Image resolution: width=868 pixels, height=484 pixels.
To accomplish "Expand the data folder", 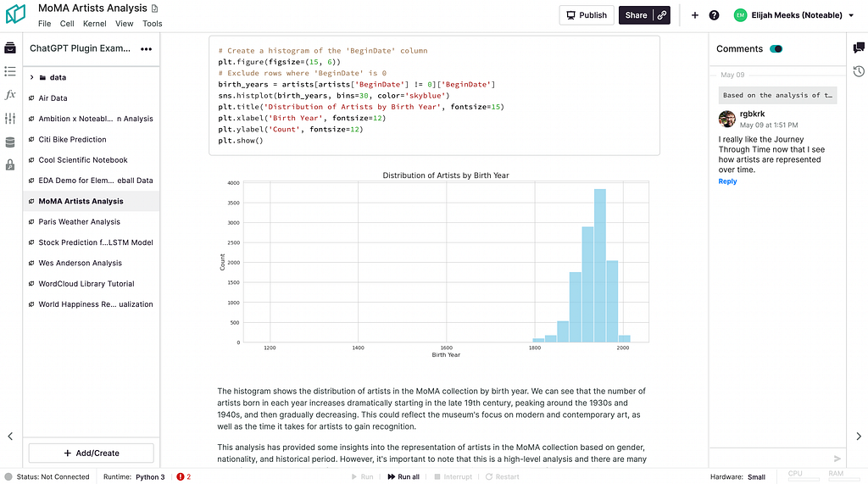I will [x=32, y=77].
